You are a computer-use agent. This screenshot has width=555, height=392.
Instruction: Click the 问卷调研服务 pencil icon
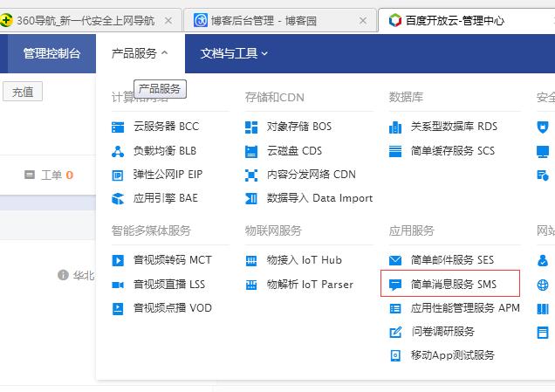(395, 332)
